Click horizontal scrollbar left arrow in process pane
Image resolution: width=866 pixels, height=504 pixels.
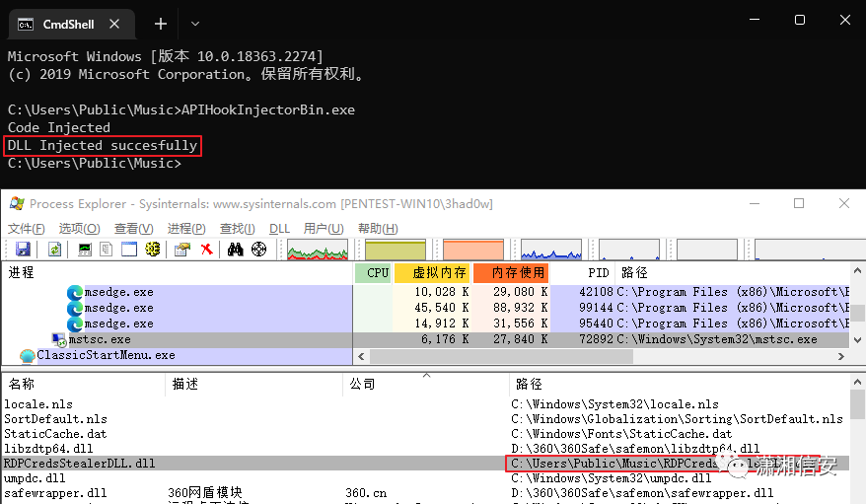click(361, 357)
